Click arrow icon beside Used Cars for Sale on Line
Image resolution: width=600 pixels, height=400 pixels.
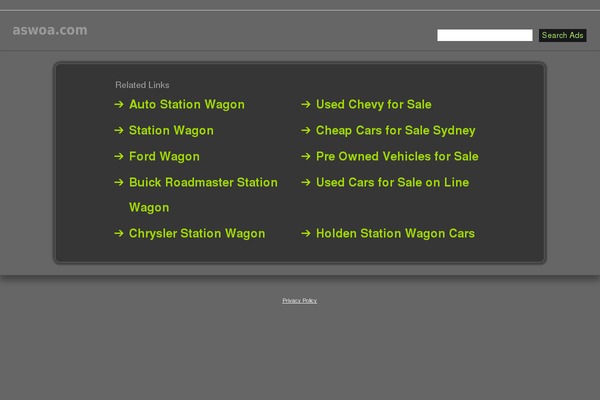pos(306,182)
